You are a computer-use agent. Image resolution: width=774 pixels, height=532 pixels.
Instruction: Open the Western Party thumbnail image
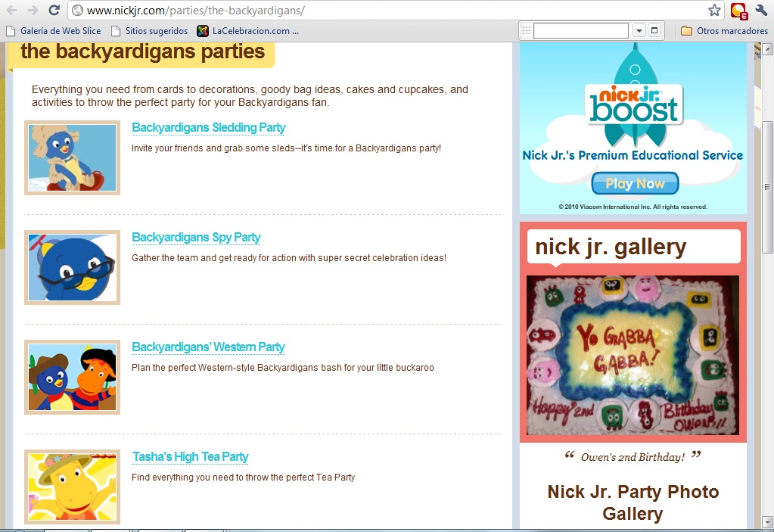point(72,377)
